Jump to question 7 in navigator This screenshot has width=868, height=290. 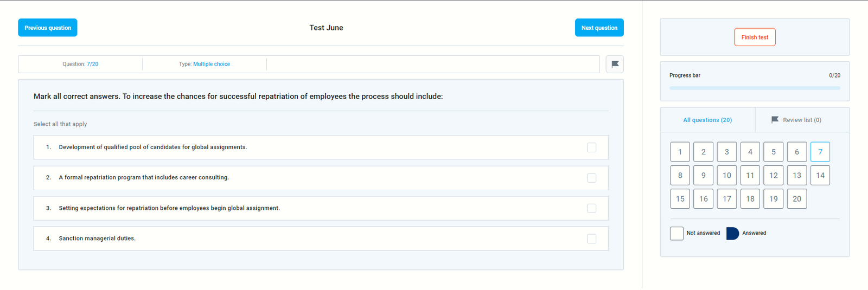(820, 152)
